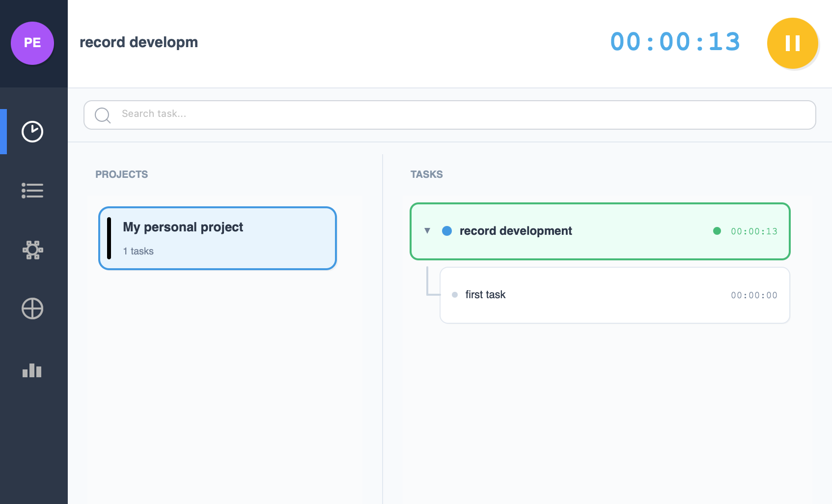This screenshot has height=504, width=832.
Task: Click the 00:00:13 time on record development
Action: [754, 231]
